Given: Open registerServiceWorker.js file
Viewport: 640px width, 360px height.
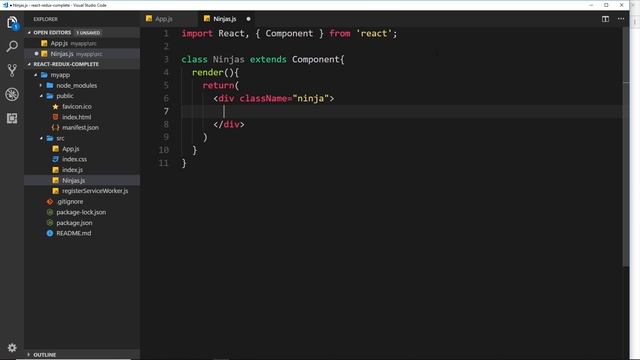Looking at the screenshot, I should (95, 191).
